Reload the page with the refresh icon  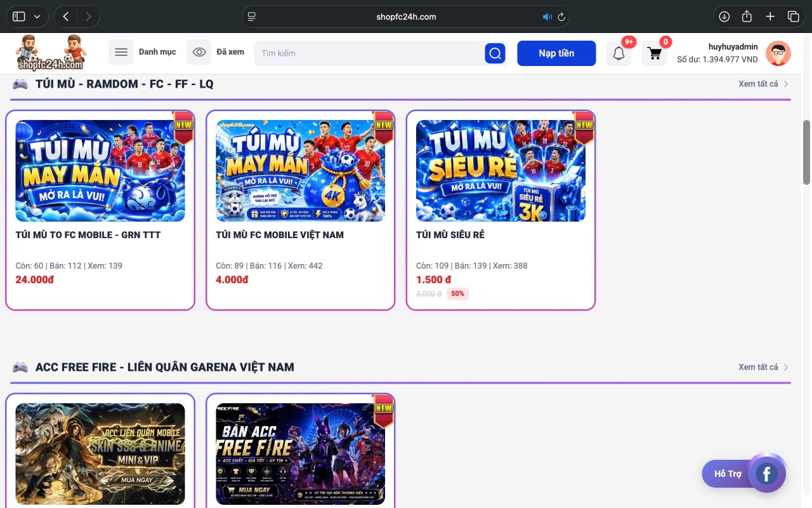[561, 17]
